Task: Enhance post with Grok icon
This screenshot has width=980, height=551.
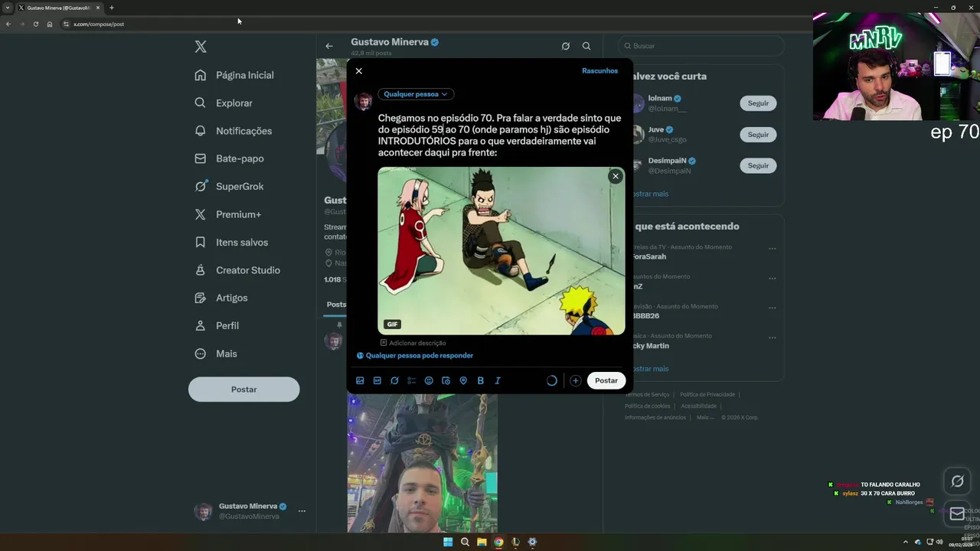Action: click(394, 380)
